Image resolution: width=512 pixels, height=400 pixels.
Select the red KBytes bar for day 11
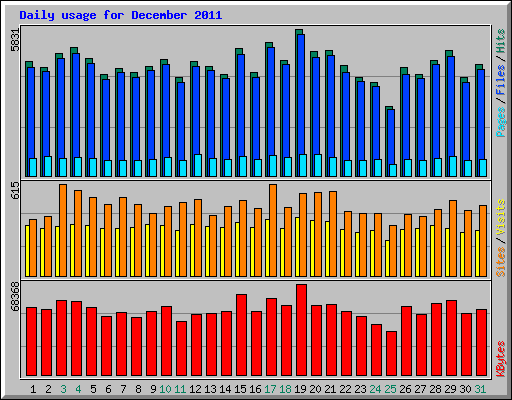click(x=181, y=349)
